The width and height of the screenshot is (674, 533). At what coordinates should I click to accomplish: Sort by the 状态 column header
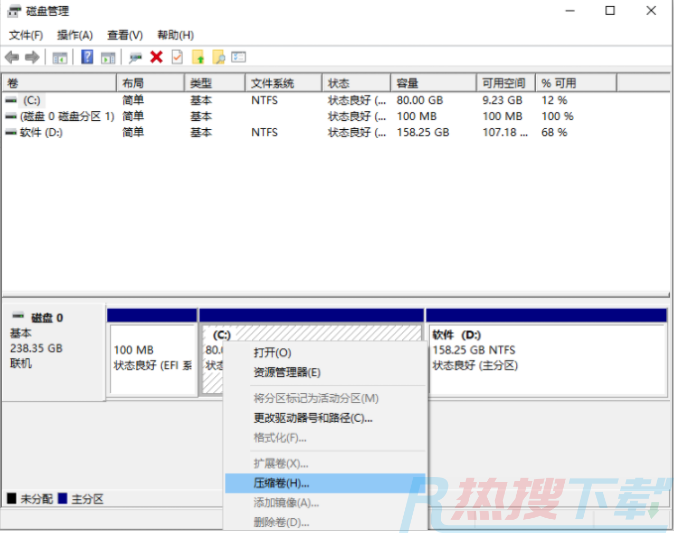[356, 83]
